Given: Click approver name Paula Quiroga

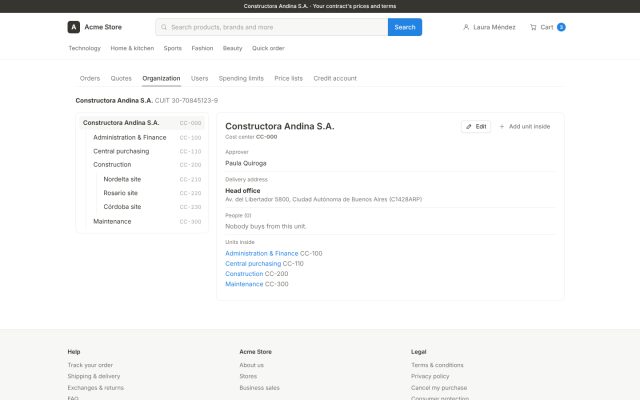Looking at the screenshot, I should (x=246, y=163).
